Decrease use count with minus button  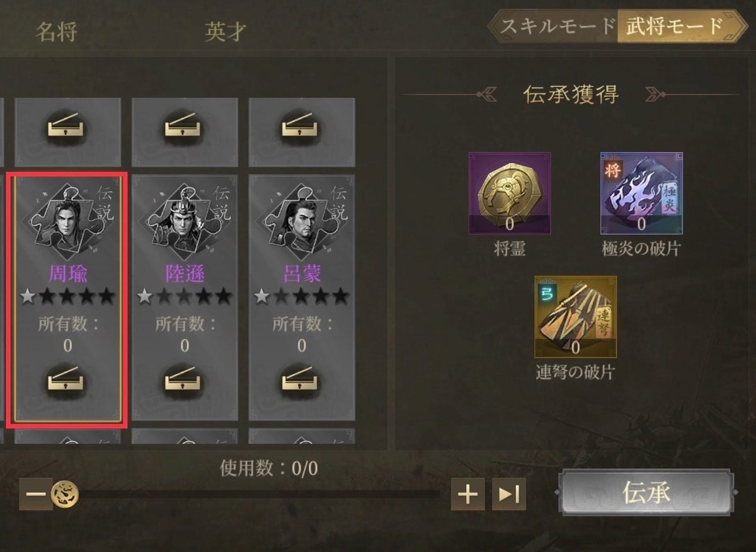(36, 494)
